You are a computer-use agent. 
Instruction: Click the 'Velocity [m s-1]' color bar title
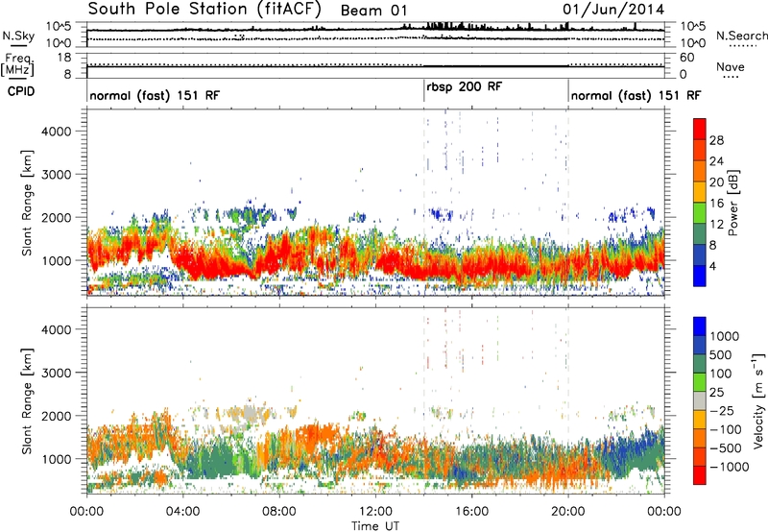[x=758, y=400]
